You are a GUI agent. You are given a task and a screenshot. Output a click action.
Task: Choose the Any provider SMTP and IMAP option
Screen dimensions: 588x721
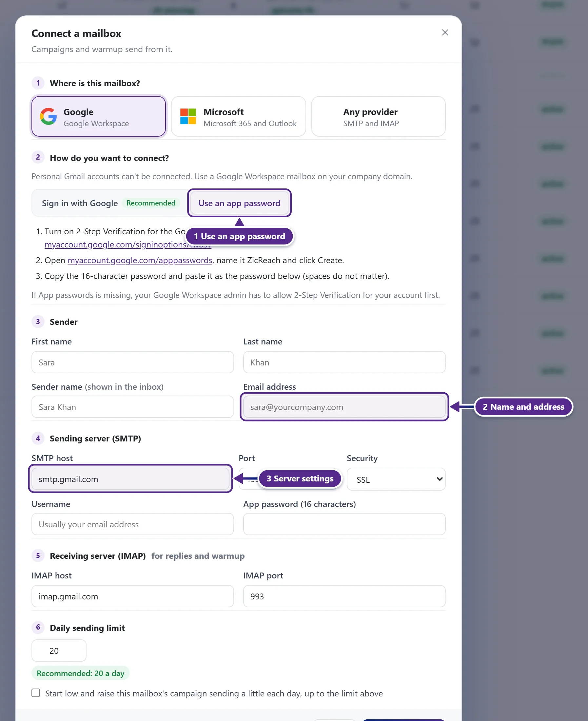coord(378,116)
